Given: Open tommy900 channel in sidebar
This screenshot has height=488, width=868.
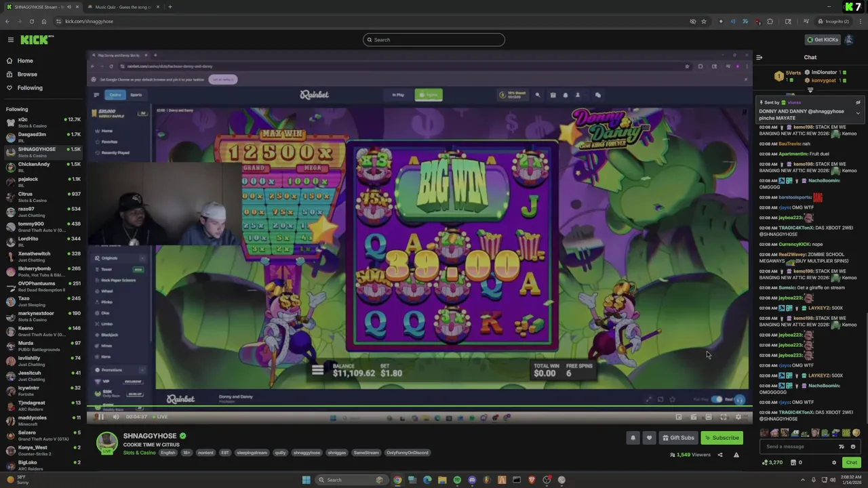Looking at the screenshot, I should pos(42,226).
